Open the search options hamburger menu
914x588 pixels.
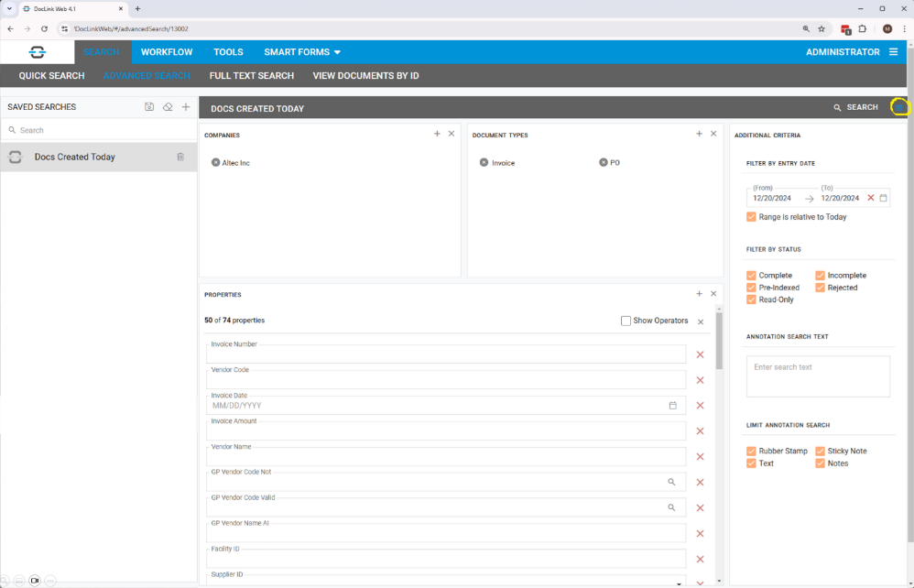click(x=899, y=107)
